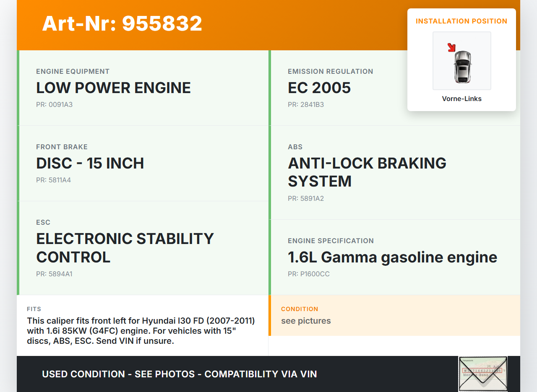Click the 'see pictures' condition text
Image resolution: width=537 pixels, height=392 pixels.
(x=306, y=321)
